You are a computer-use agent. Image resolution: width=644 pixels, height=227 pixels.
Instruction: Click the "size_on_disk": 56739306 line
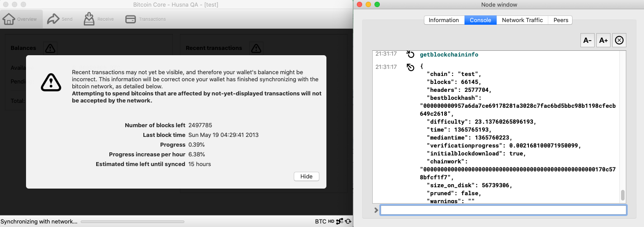469,185
